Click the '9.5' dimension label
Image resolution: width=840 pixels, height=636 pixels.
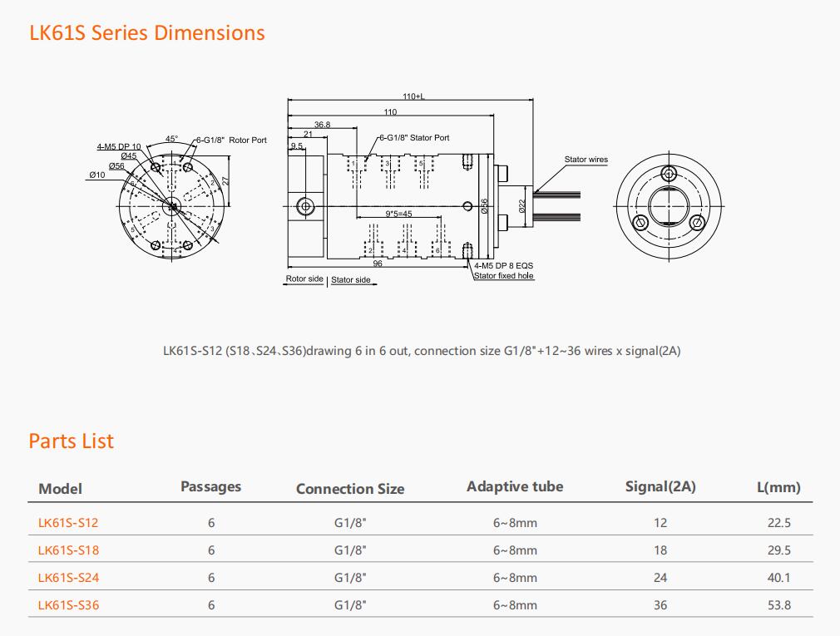pyautogui.click(x=296, y=145)
